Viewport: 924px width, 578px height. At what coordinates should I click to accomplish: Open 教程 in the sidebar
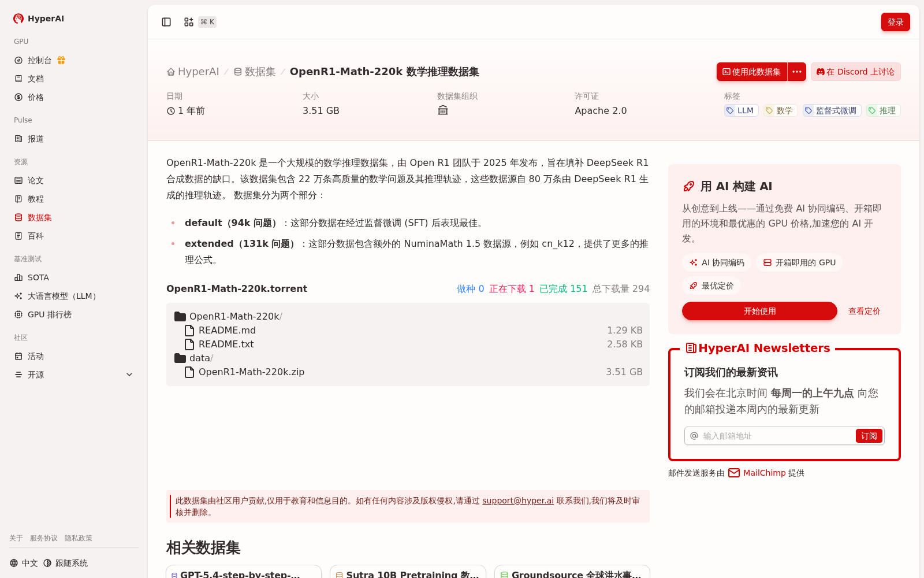point(35,199)
